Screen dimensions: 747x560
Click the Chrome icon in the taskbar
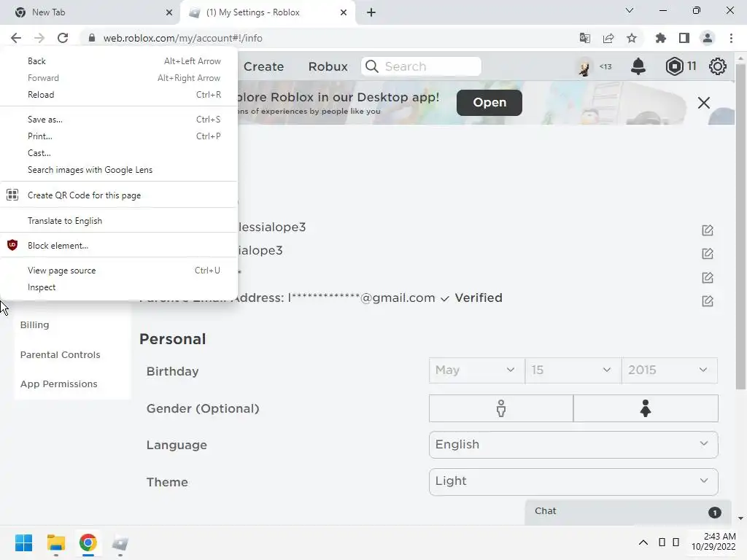point(88,542)
